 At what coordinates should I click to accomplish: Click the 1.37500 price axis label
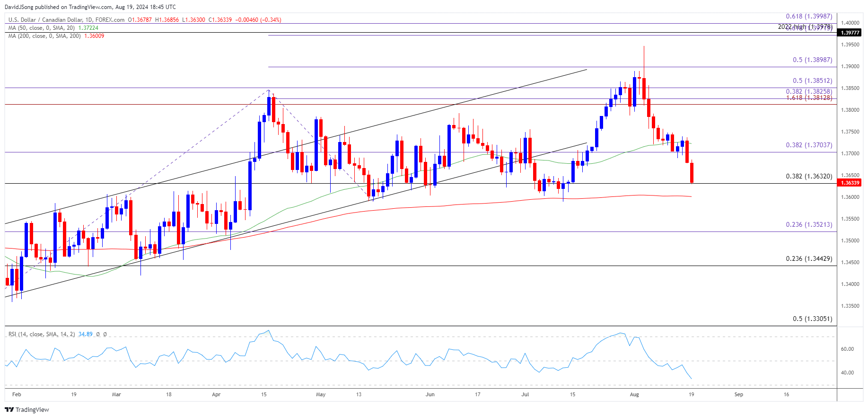pyautogui.click(x=850, y=132)
